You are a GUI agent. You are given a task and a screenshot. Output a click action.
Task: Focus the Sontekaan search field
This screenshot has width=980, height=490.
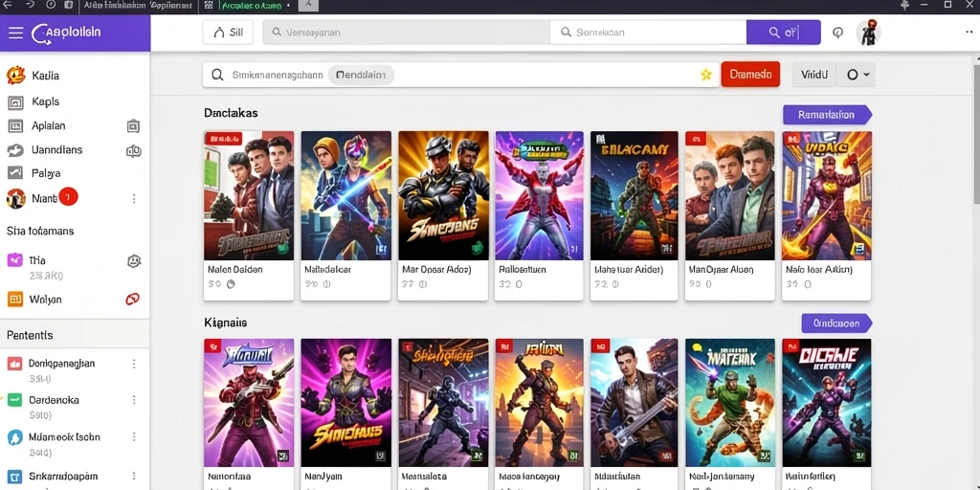coord(648,33)
